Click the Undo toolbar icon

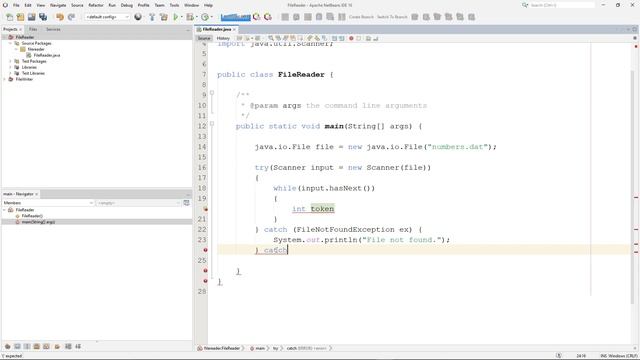[x=60, y=17]
